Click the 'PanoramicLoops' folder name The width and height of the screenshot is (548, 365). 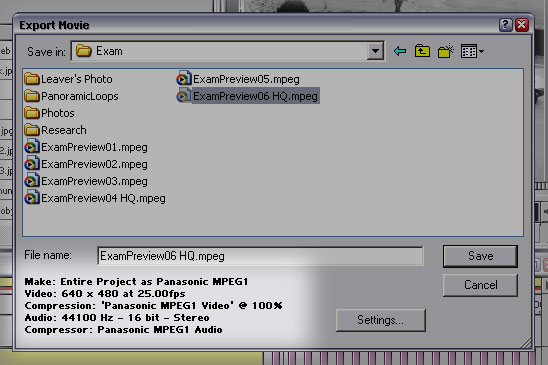click(x=80, y=96)
